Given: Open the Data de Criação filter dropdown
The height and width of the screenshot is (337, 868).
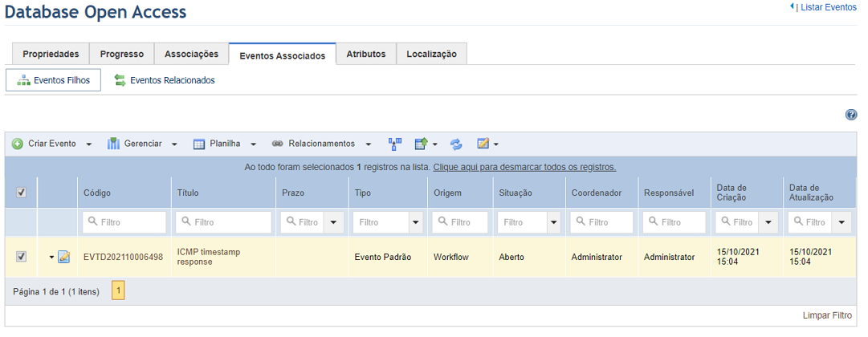Looking at the screenshot, I should 768,222.
